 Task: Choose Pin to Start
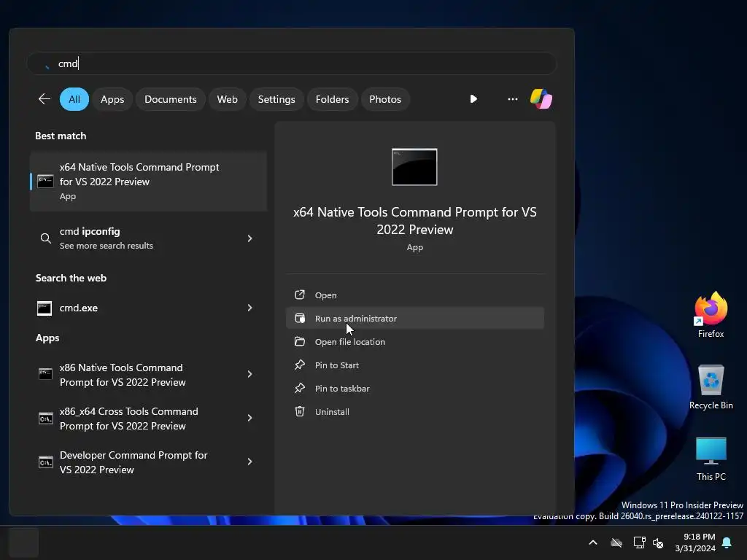click(x=415, y=365)
